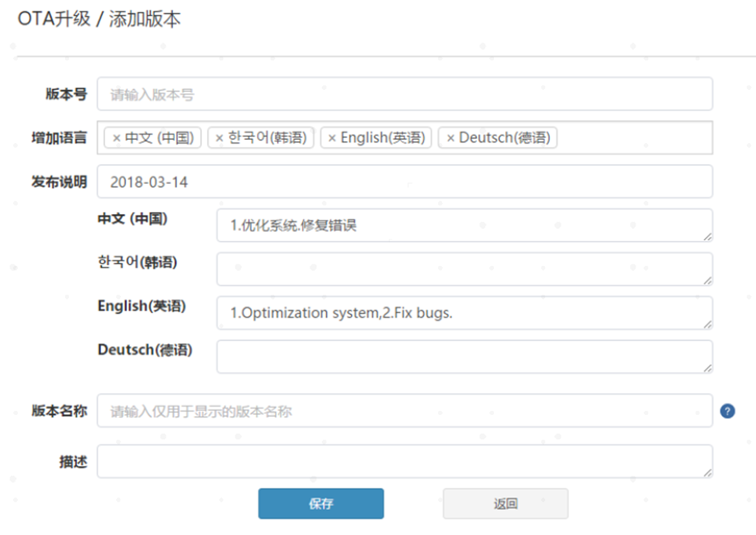Click the 增加语言 field to add another language
This screenshot has width=756, height=535.
(624, 138)
